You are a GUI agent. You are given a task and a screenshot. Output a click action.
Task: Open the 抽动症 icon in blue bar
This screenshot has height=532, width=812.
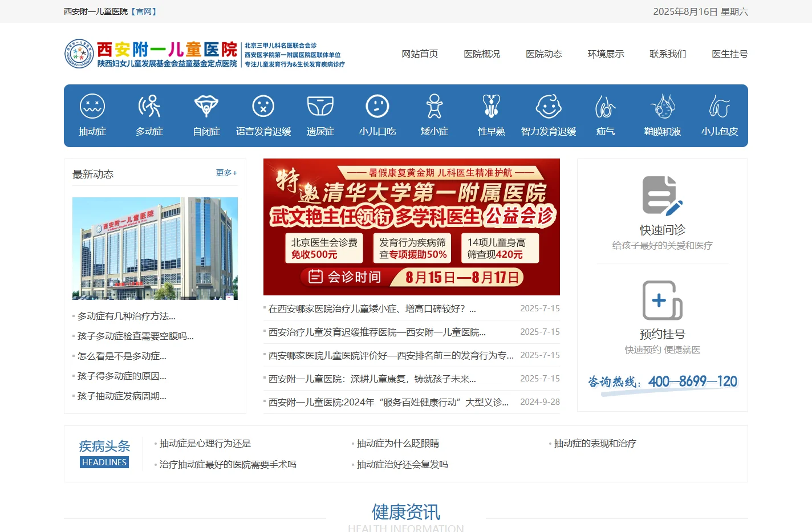click(92, 107)
